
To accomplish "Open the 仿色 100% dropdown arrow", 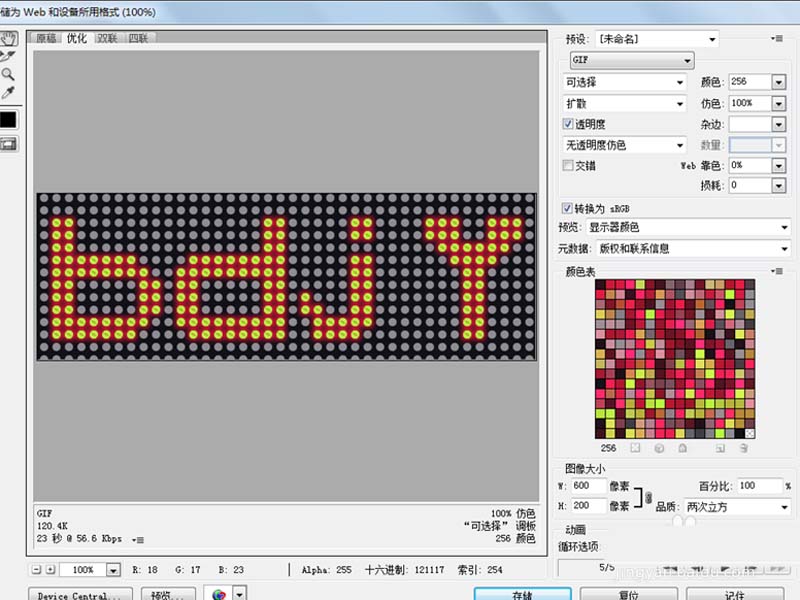I will click(779, 104).
